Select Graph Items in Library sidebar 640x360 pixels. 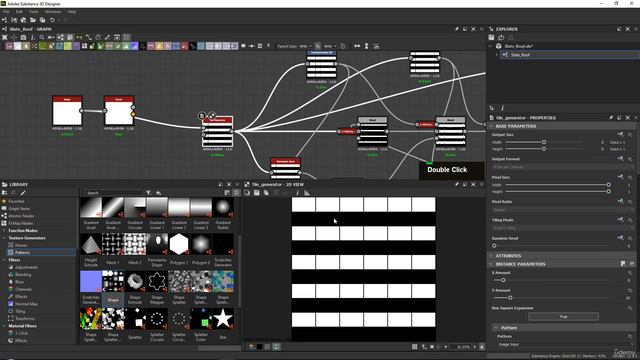19,209
